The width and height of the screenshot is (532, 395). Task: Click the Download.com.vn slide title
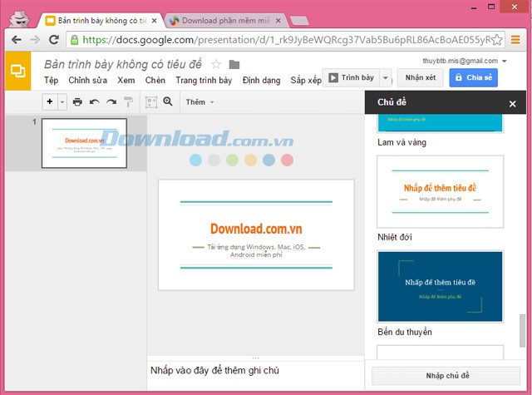coord(256,229)
